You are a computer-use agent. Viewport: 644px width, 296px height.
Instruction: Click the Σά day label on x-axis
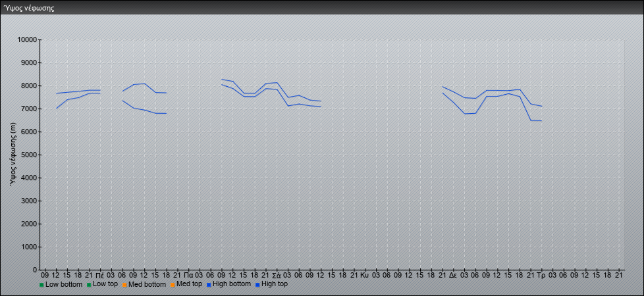[277, 276]
